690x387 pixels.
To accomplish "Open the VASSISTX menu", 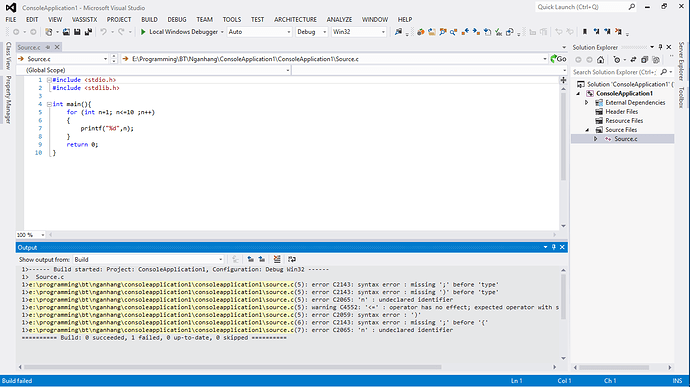I will (x=84, y=19).
